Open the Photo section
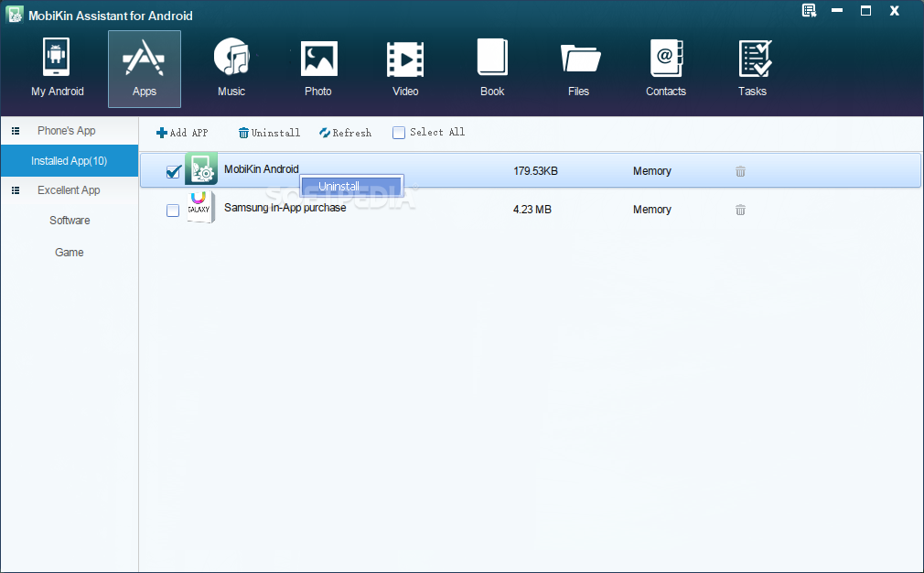 pyautogui.click(x=318, y=68)
